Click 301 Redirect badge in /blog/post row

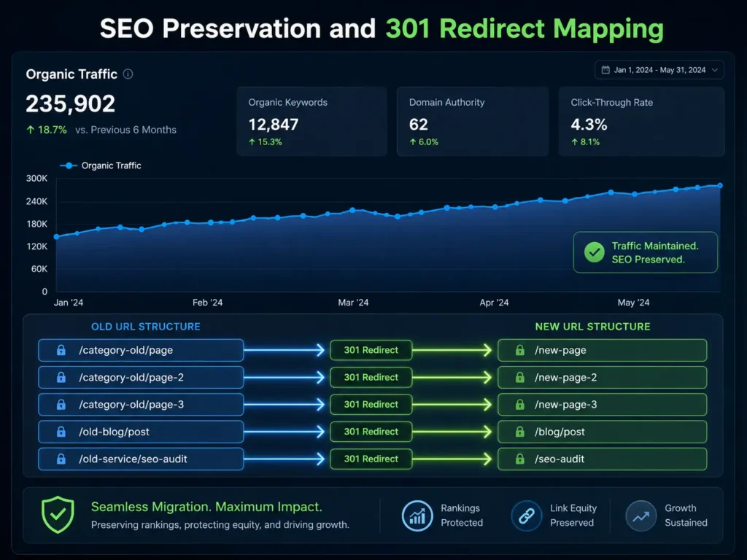pos(371,432)
